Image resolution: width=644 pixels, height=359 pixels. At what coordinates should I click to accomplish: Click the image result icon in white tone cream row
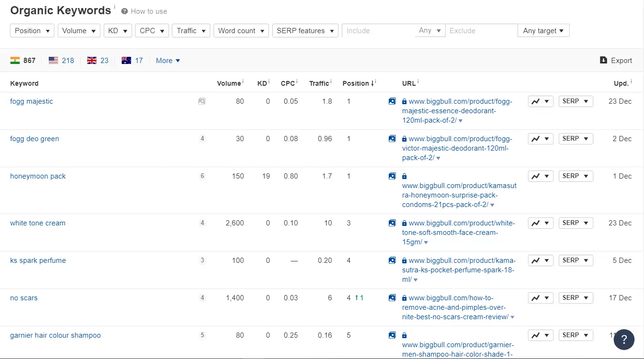[392, 223]
